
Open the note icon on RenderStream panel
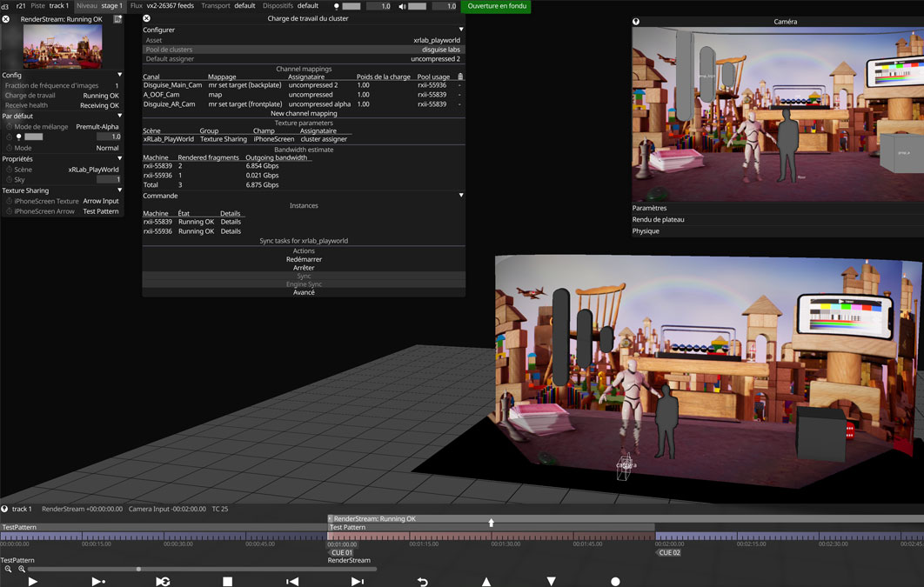(x=117, y=19)
